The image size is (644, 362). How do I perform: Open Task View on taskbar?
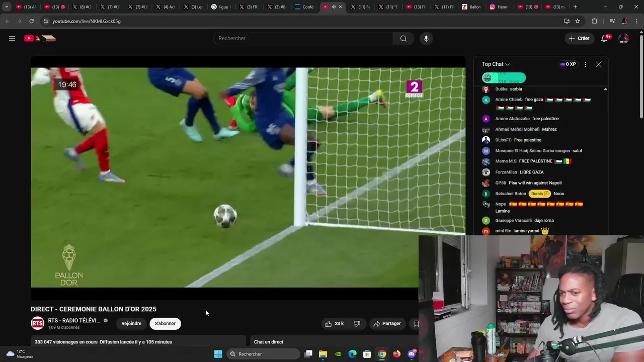(x=308, y=354)
